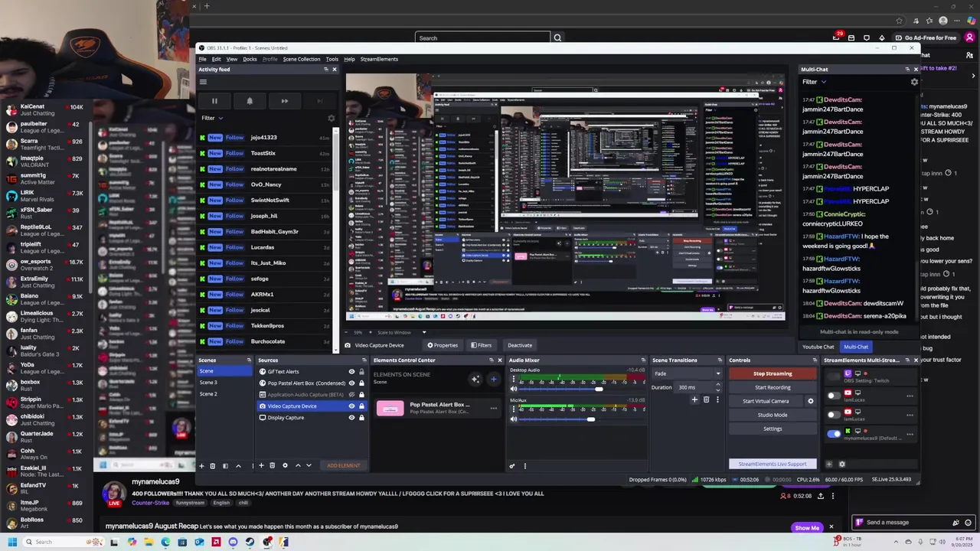980x551 pixels.
Task: Open Activity feed settings gear
Action: click(331, 119)
